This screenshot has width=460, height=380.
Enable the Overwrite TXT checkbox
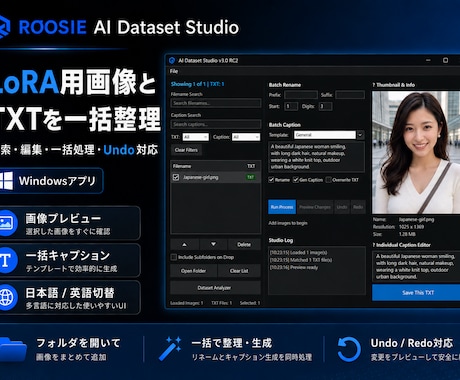click(x=328, y=180)
